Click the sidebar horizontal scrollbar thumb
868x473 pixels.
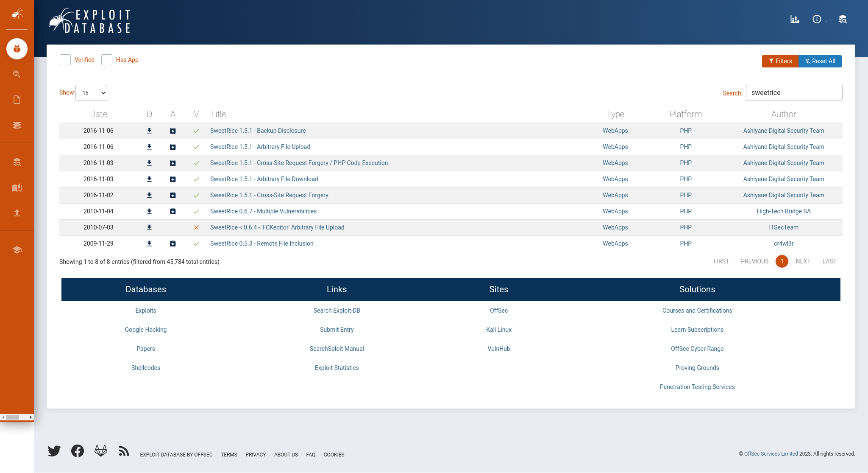click(x=13, y=417)
